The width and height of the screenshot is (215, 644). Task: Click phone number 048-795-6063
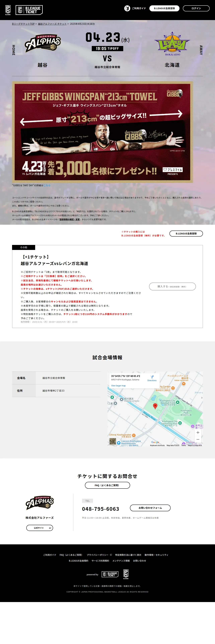click(101, 509)
